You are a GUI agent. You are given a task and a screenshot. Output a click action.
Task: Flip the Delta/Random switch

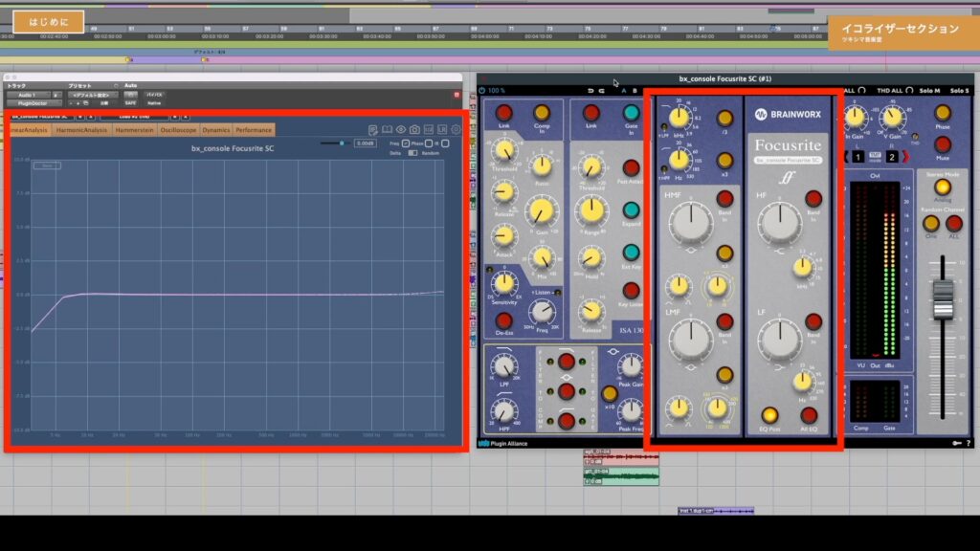[x=412, y=153]
